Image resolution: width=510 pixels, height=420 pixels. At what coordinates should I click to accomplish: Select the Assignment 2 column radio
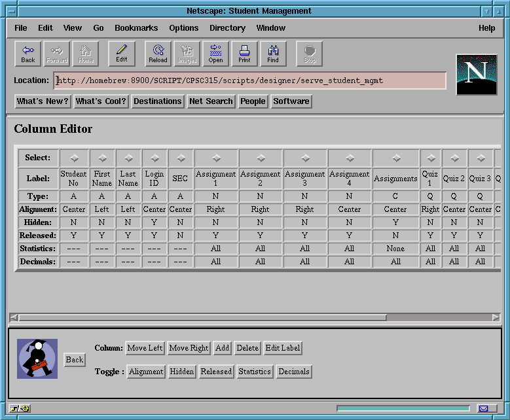261,158
